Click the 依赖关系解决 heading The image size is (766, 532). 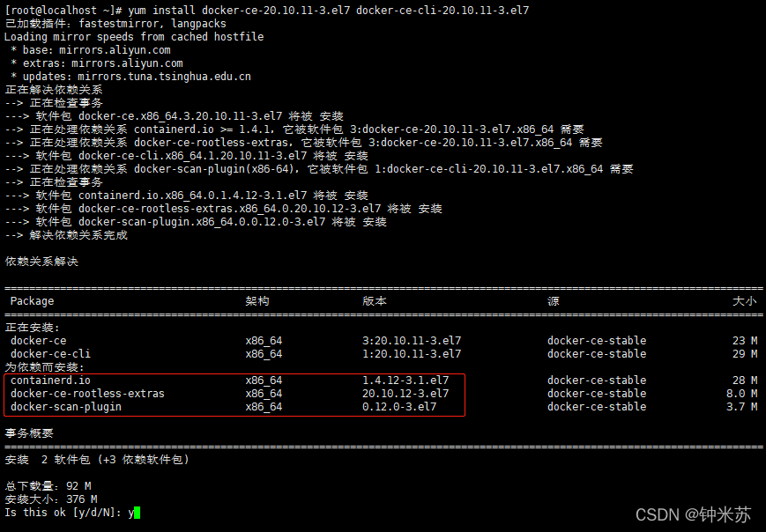41,262
